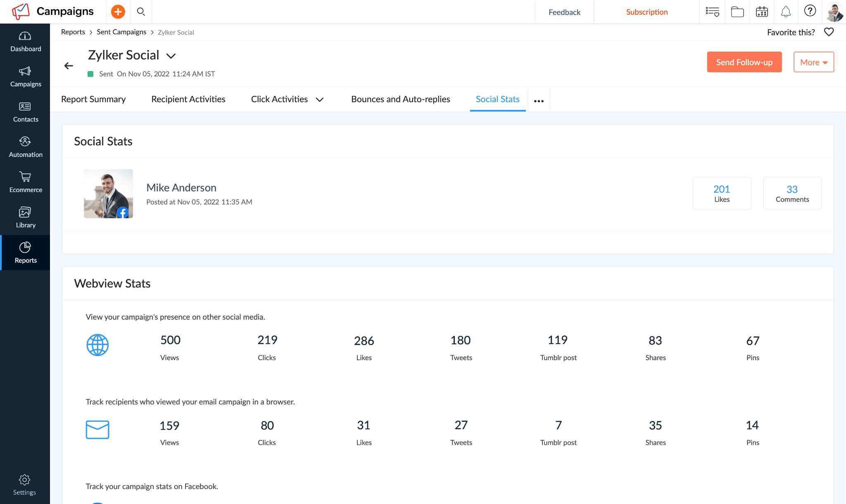Click the list-with-heart icon in the top bar
The image size is (846, 504).
(x=713, y=12)
